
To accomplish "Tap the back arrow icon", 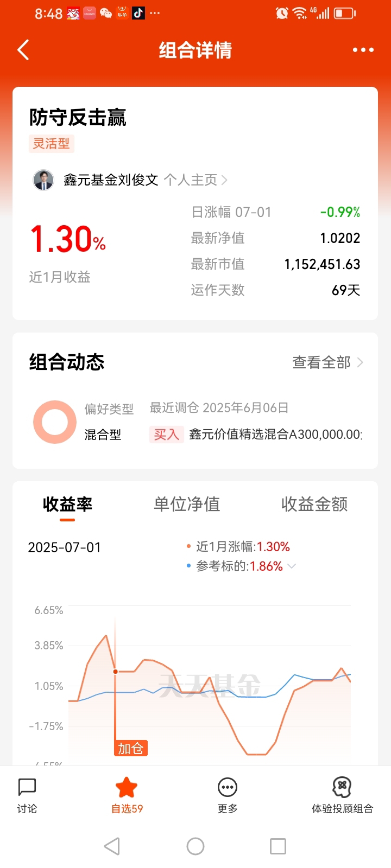I will pos(23,50).
